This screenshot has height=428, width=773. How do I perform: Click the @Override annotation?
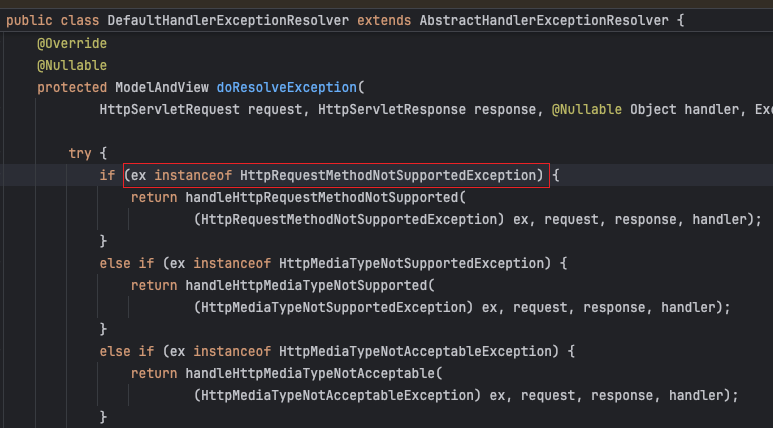click(x=72, y=43)
